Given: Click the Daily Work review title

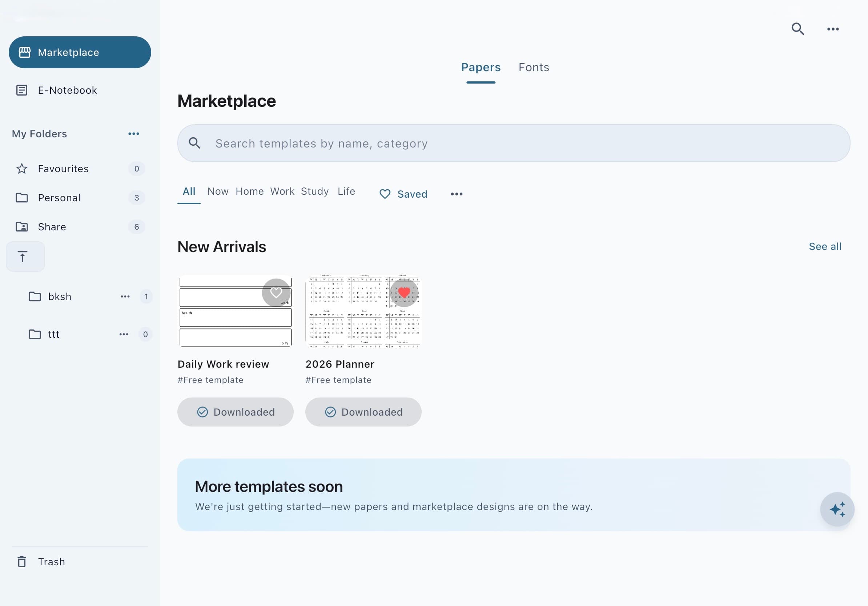Looking at the screenshot, I should click(223, 364).
